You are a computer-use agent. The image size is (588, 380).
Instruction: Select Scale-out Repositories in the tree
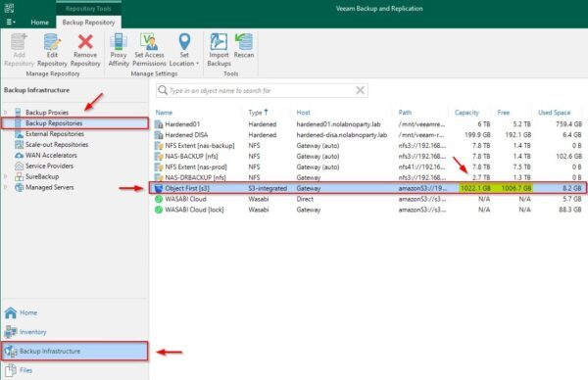coord(57,144)
